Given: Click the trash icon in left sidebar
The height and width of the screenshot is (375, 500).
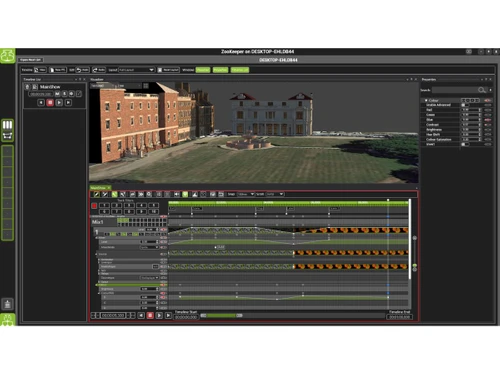Looking at the screenshot, I should point(8,304).
